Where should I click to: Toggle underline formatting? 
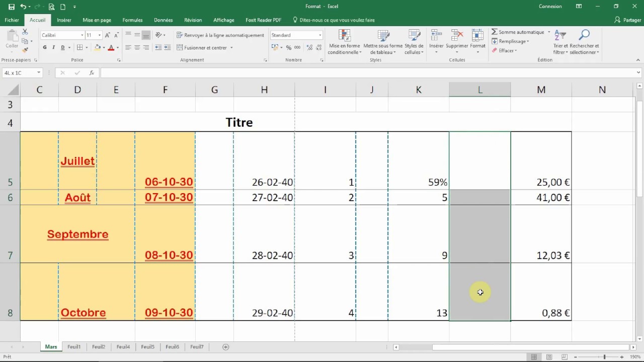[63, 48]
